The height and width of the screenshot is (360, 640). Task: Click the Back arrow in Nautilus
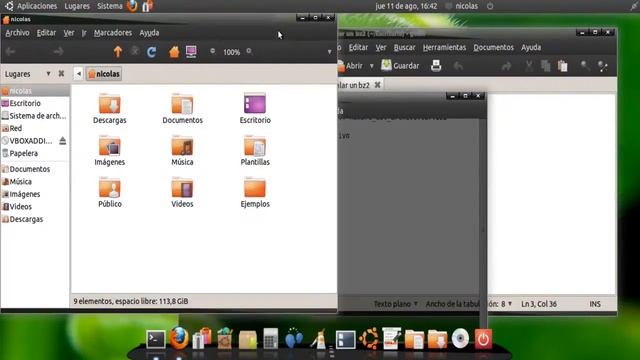pos(11,51)
